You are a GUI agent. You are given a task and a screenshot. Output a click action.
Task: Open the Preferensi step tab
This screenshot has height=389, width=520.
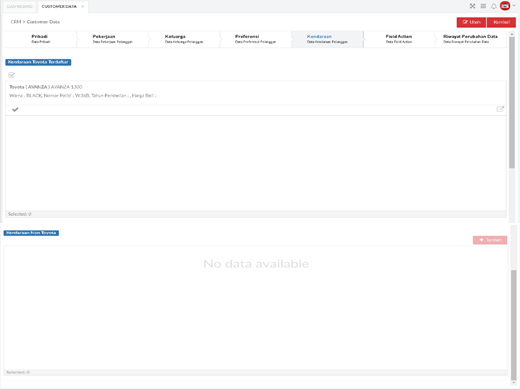pyautogui.click(x=256, y=39)
